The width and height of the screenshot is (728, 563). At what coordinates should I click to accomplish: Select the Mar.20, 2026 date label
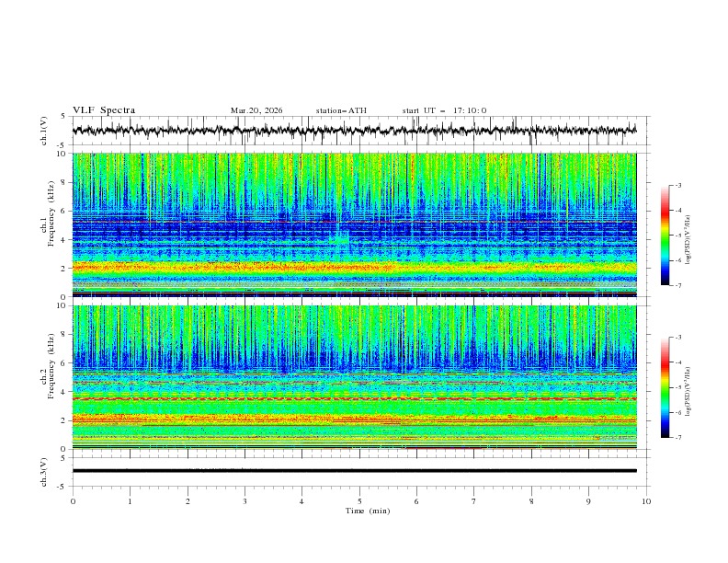point(256,110)
